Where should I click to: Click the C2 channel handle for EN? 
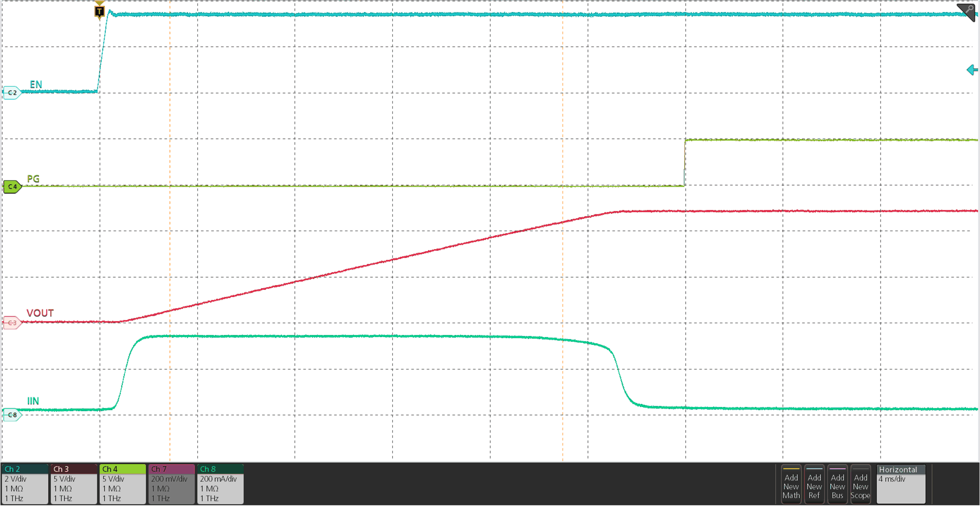coord(12,93)
